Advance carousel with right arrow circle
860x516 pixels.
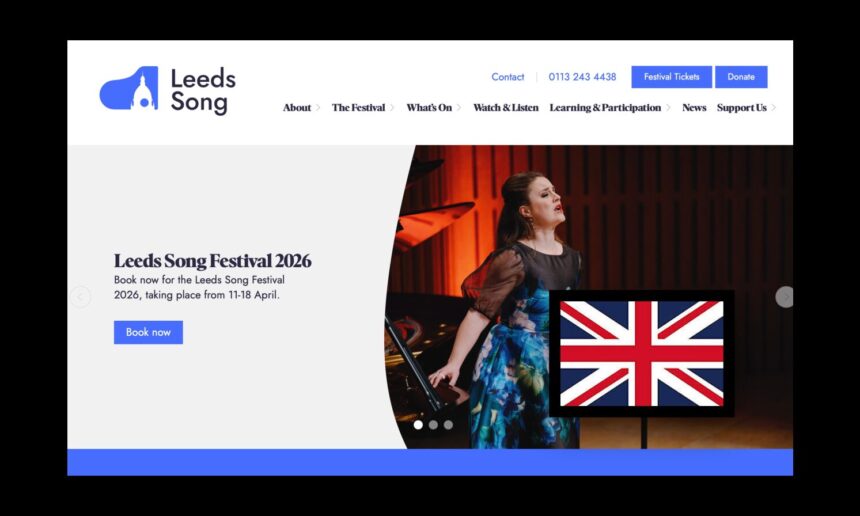785,297
